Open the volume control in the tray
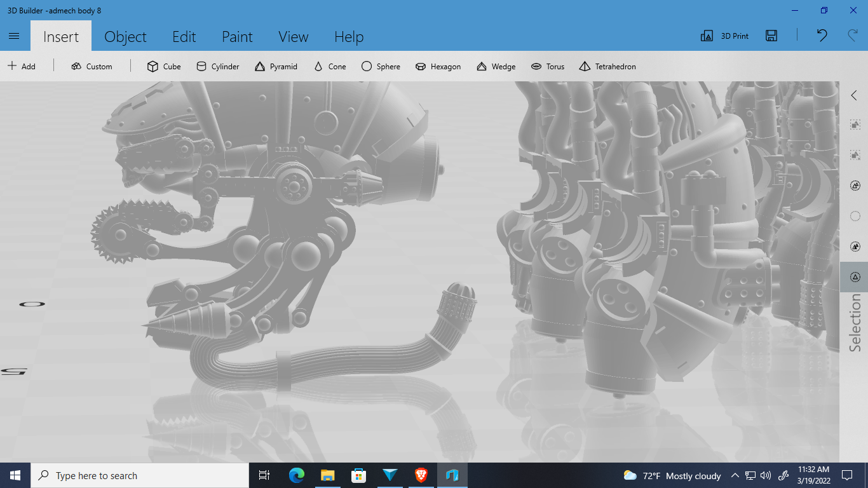The image size is (868, 488). tap(766, 475)
